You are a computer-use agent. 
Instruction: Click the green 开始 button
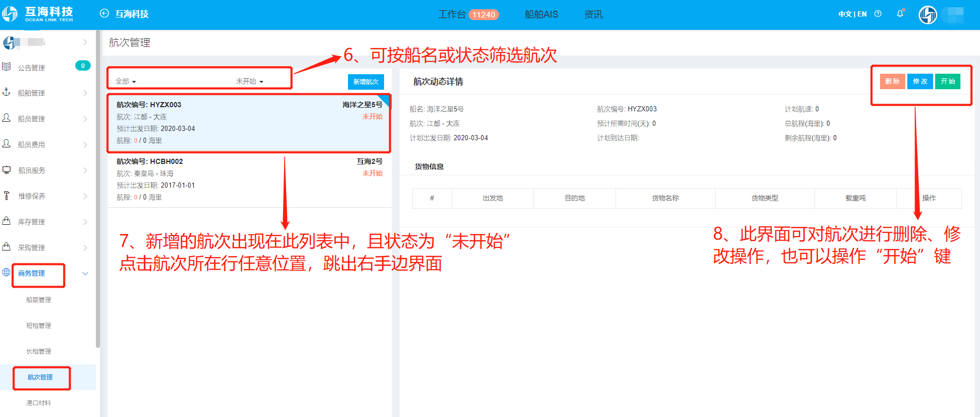pyautogui.click(x=948, y=81)
